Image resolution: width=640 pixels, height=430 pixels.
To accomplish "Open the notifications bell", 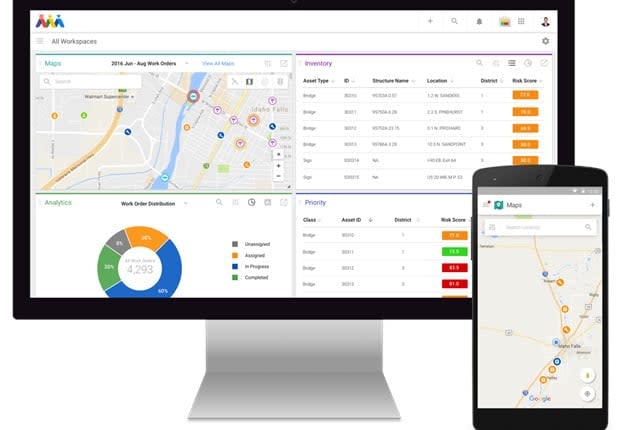I will point(479,21).
